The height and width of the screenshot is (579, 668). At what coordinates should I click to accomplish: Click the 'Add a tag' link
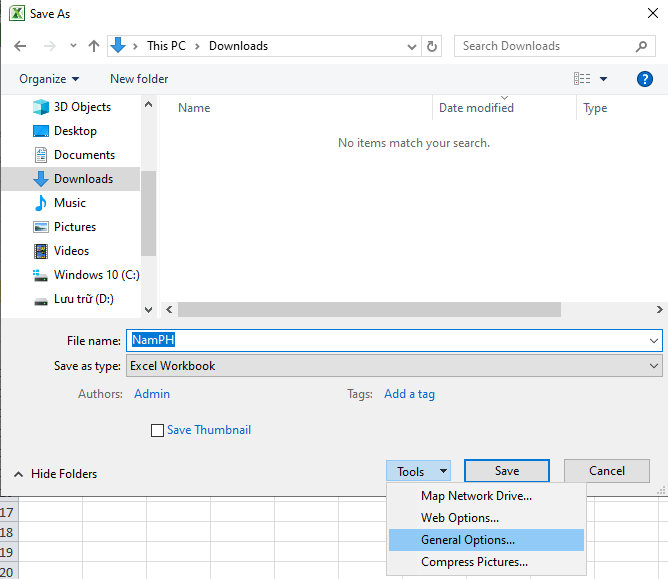pos(409,394)
